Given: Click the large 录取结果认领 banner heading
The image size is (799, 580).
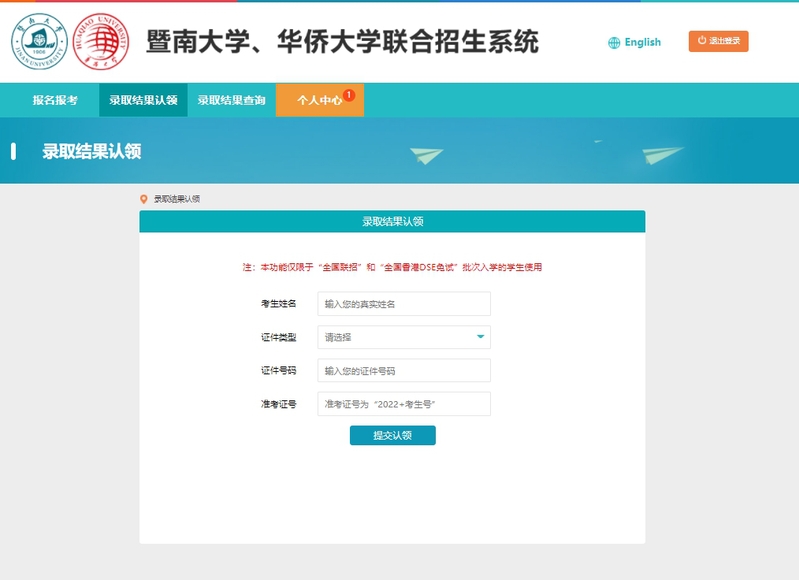Looking at the screenshot, I should coord(92,151).
